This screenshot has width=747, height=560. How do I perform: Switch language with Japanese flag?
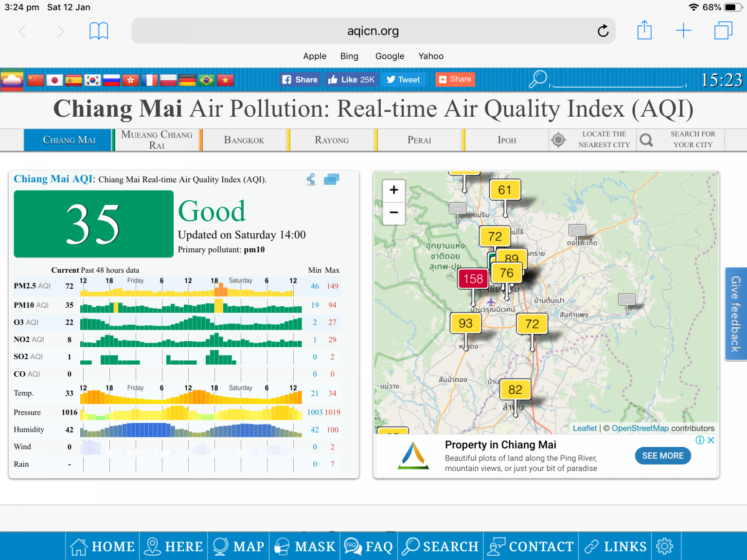pyautogui.click(x=54, y=80)
